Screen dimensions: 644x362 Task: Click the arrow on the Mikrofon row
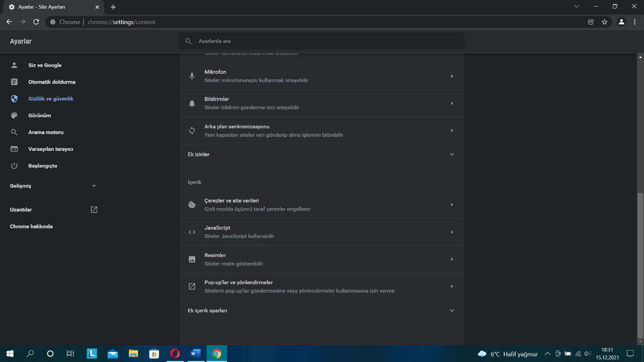[452, 76]
